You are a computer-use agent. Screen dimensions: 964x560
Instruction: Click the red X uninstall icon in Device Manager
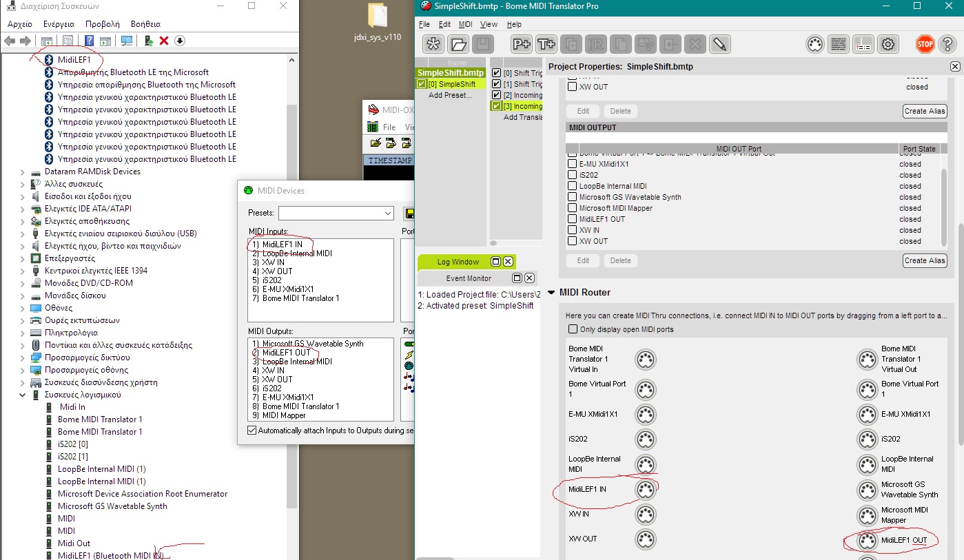(x=164, y=41)
